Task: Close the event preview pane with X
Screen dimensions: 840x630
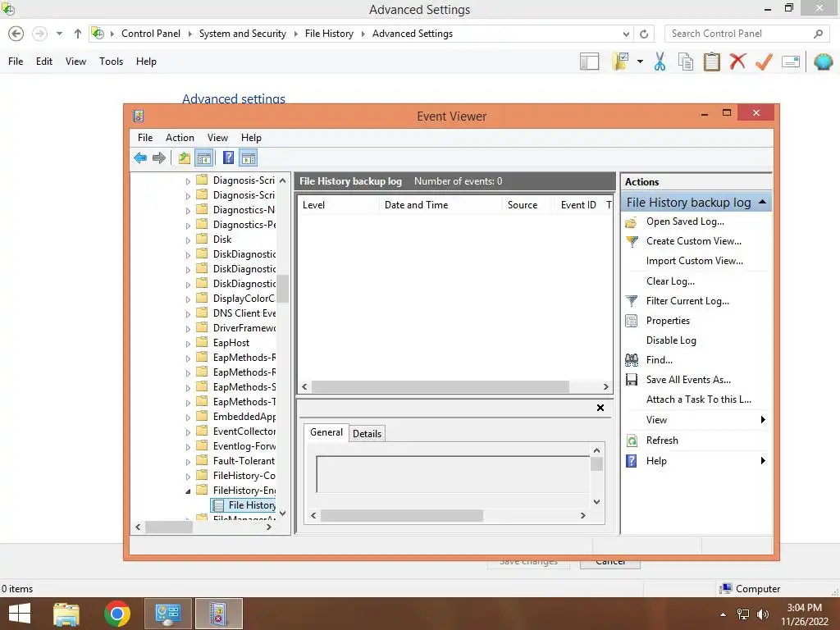Action: [600, 408]
